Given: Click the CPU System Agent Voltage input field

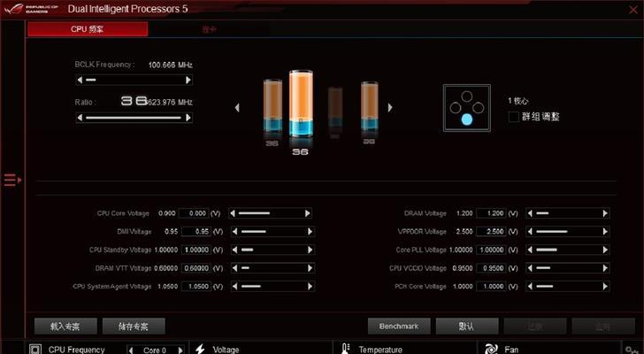Looking at the screenshot, I should coord(195,286).
